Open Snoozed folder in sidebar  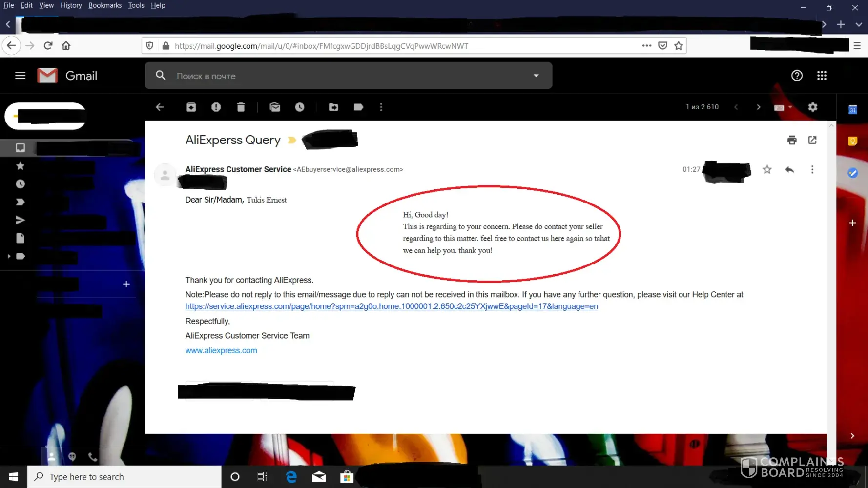(x=20, y=184)
